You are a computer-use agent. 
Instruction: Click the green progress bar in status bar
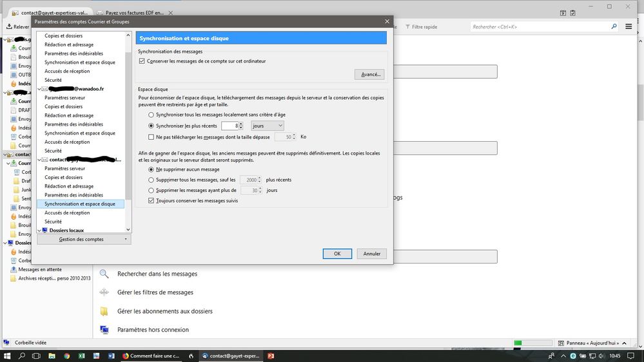532,343
